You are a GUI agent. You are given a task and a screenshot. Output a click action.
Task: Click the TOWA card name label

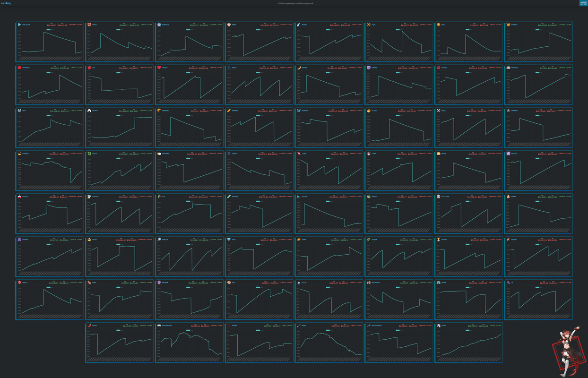(234, 154)
